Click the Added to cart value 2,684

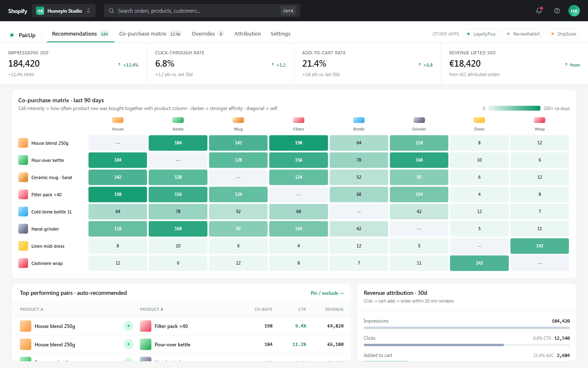point(563,355)
